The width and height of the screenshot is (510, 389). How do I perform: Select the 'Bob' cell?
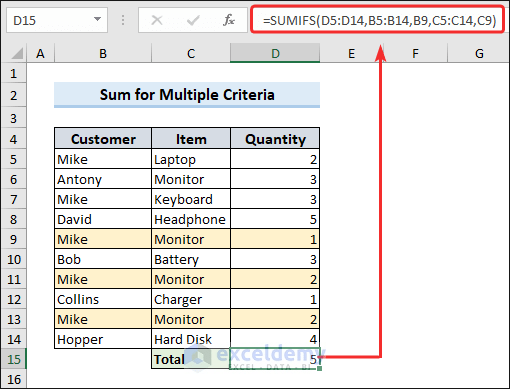(103, 259)
